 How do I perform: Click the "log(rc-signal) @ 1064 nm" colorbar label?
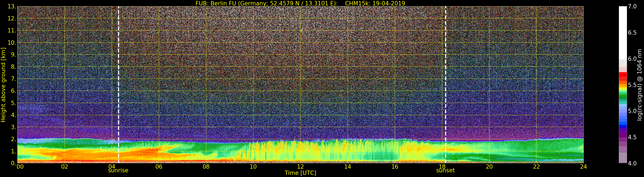pos(639,85)
